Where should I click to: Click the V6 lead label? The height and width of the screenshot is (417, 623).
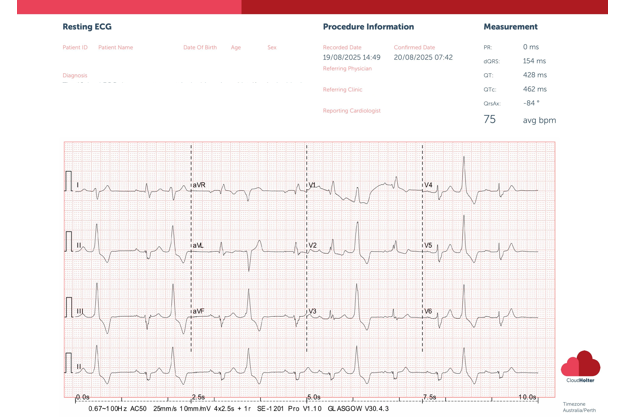pyautogui.click(x=428, y=311)
